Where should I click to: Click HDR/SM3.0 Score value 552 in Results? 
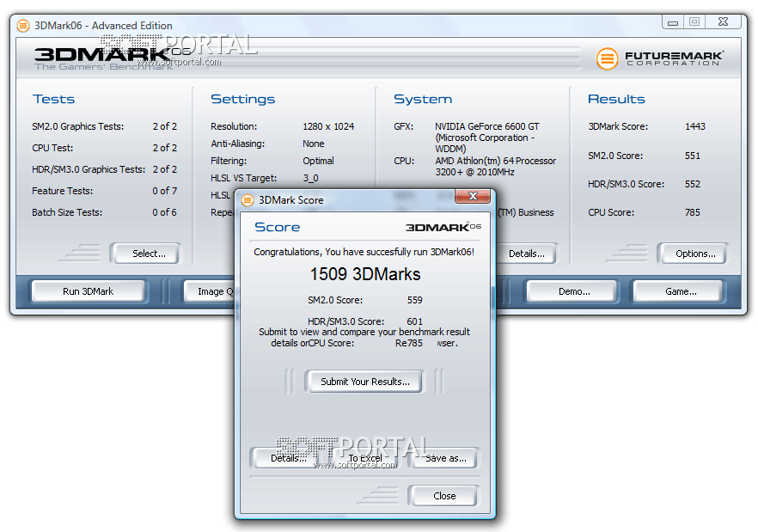693,184
